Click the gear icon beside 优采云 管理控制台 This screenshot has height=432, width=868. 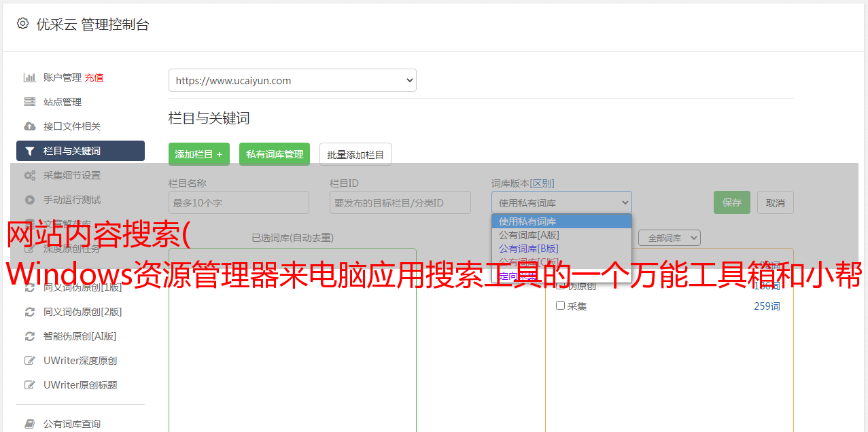pos(22,24)
